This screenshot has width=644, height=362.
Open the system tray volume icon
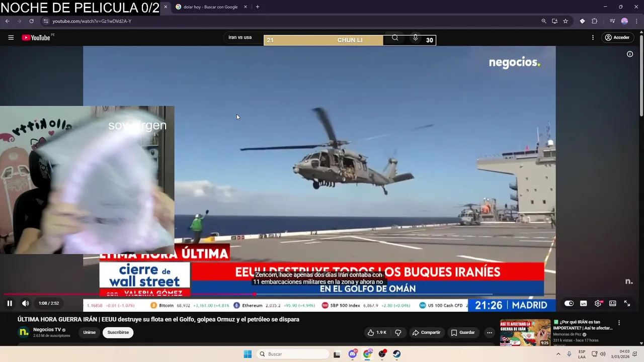[603, 354]
